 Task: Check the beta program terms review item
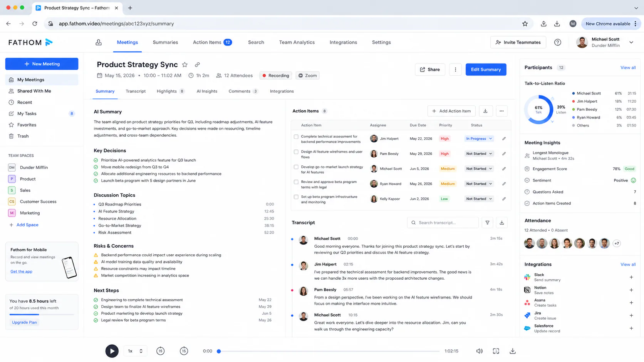296,182
